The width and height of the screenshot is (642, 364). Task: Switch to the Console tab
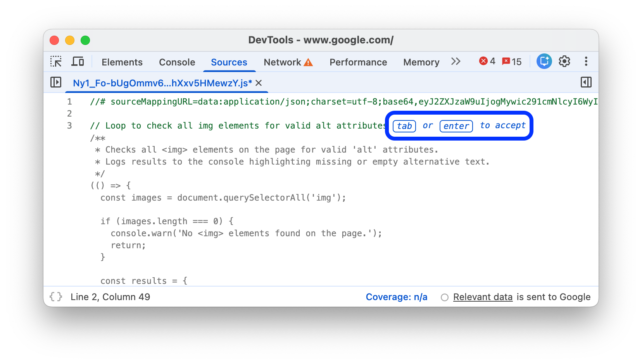click(x=177, y=62)
